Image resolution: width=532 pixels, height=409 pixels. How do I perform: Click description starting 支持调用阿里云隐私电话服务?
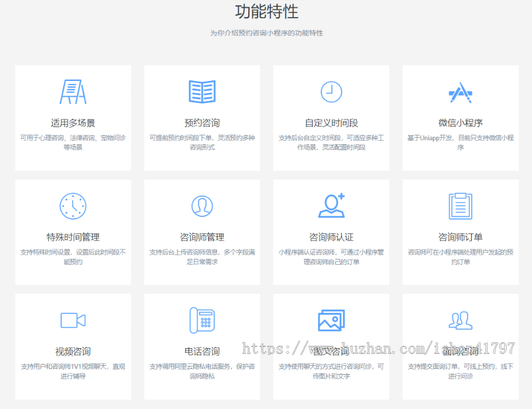coord(202,371)
